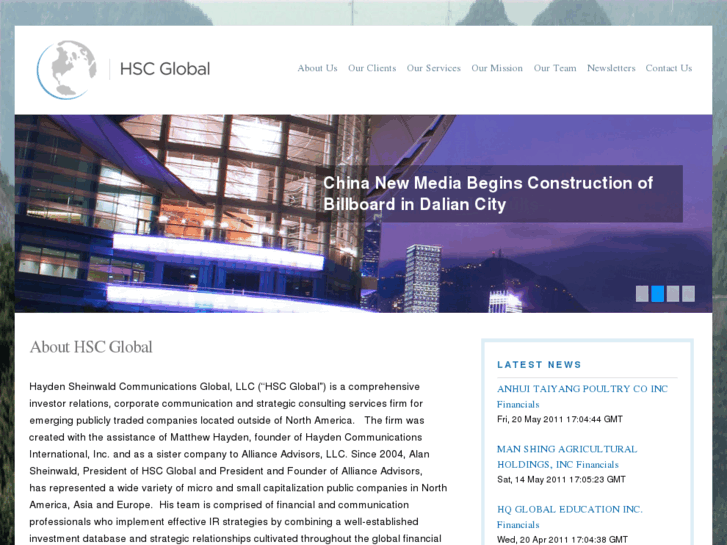The height and width of the screenshot is (545, 727).
Task: Go to Contact Us page
Action: click(669, 68)
